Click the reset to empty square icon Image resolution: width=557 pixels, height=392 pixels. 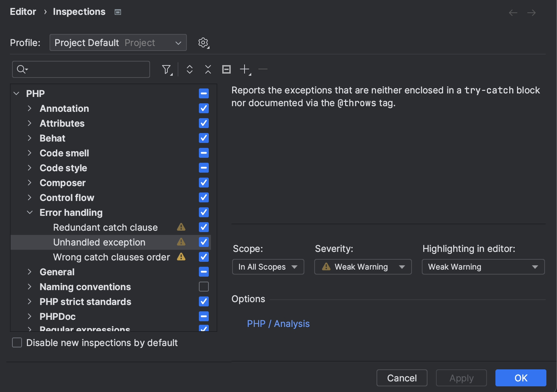[226, 69]
